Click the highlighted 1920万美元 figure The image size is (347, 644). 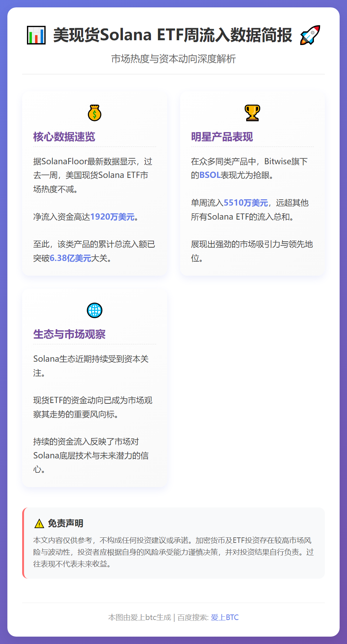pos(112,217)
